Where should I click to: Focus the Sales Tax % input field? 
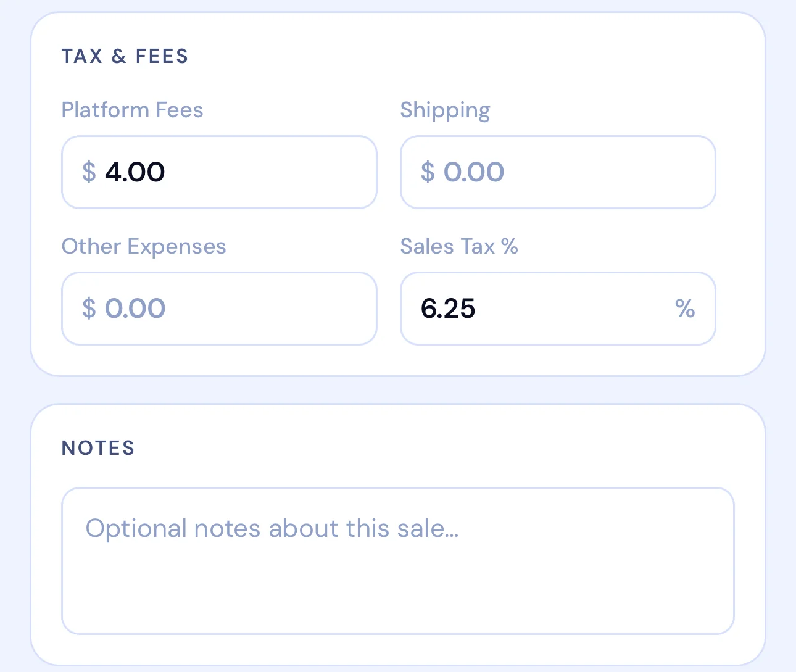pyautogui.click(x=557, y=309)
